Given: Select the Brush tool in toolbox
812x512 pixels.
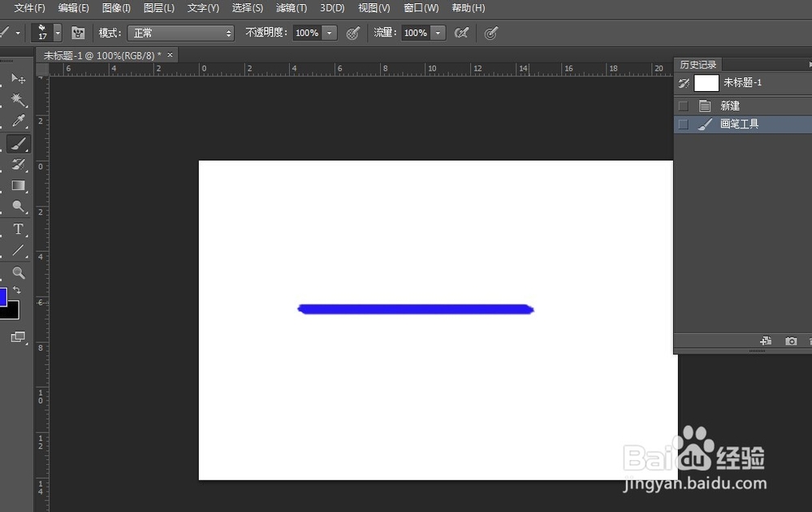Looking at the screenshot, I should pyautogui.click(x=19, y=144).
